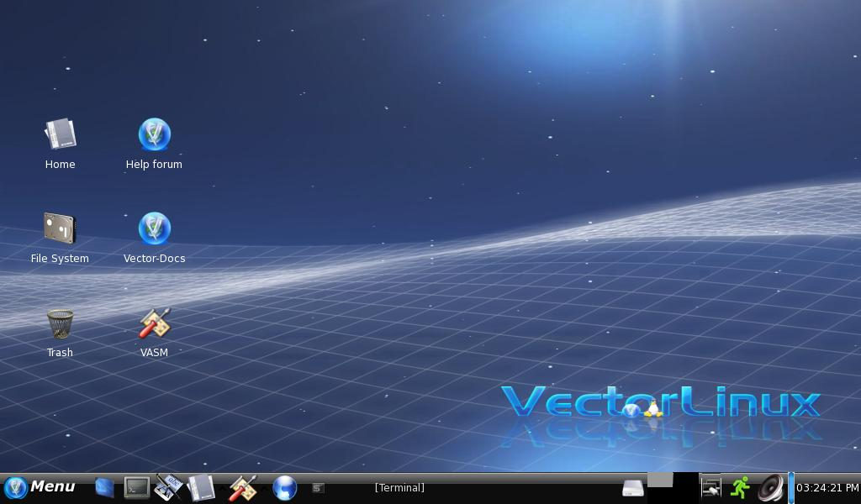Open the File System desktop icon

(x=60, y=238)
